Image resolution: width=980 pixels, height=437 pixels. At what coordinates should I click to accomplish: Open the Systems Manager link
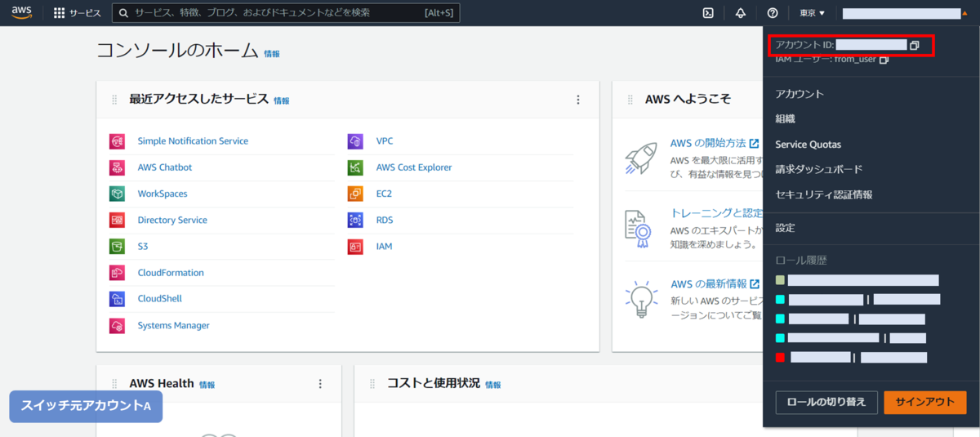tap(173, 325)
